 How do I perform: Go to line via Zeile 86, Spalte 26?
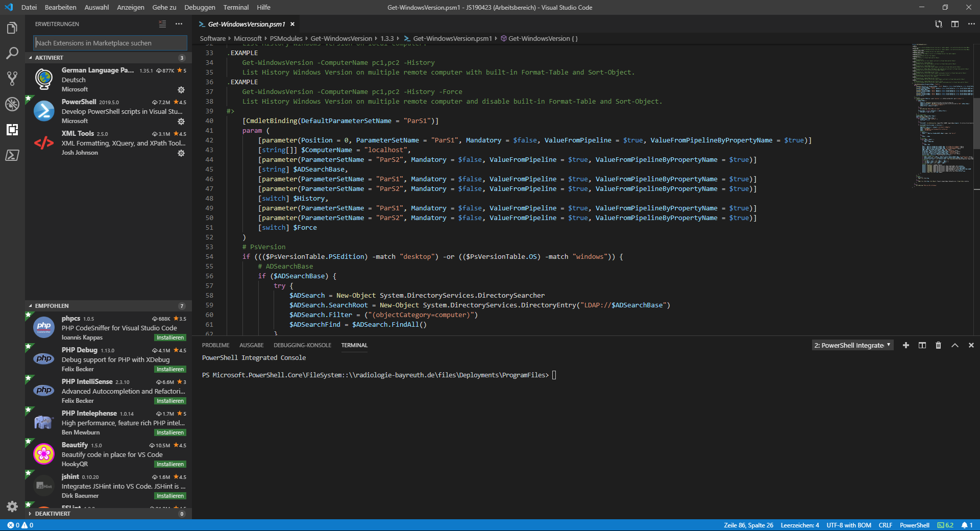tap(748, 525)
